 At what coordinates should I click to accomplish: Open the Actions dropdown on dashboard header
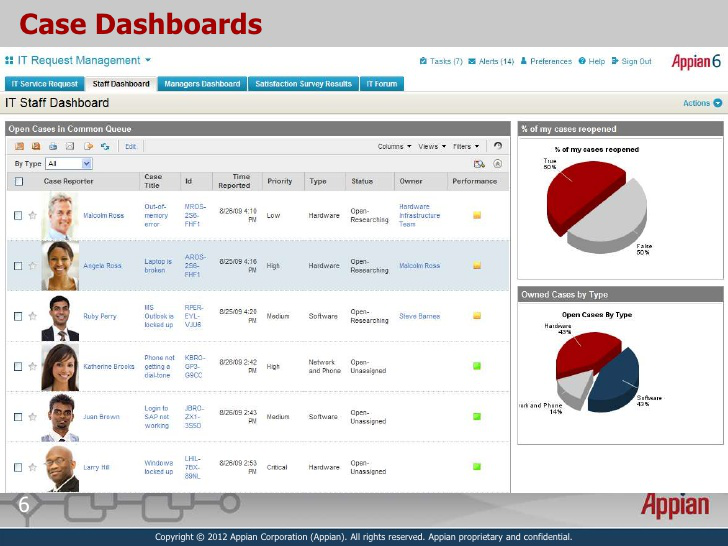(x=702, y=103)
